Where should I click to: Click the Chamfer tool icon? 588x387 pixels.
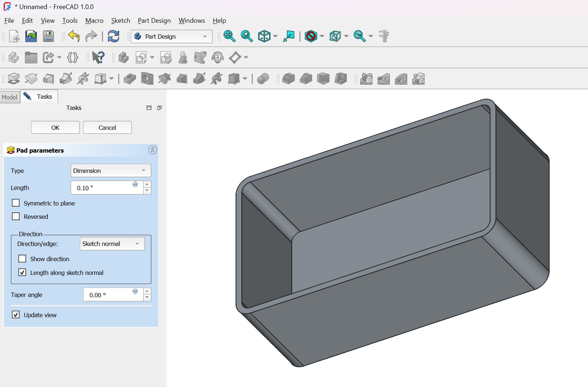coord(306,78)
